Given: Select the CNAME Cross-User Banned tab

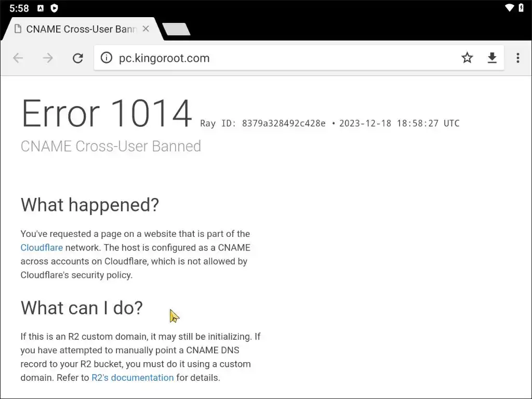Looking at the screenshot, I should point(82,29).
